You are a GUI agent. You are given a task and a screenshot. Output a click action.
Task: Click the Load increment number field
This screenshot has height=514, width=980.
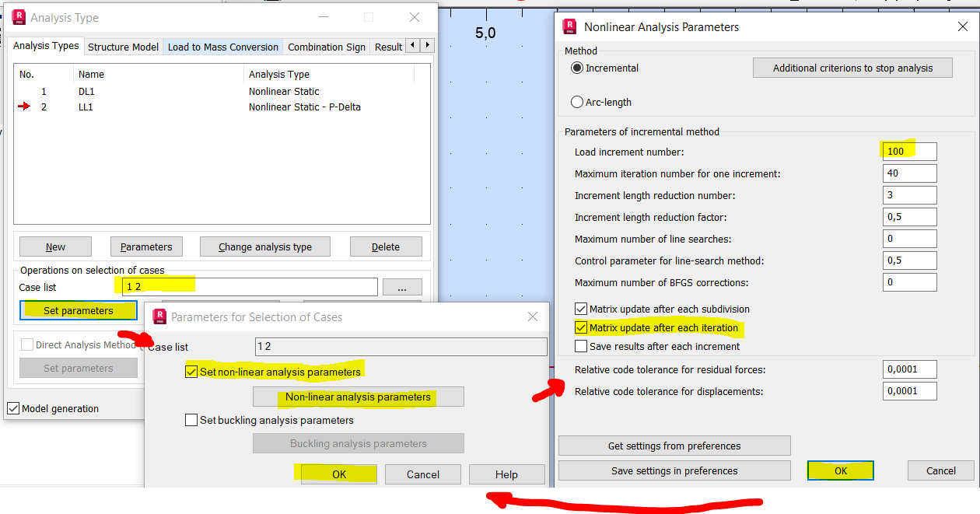tap(910, 151)
